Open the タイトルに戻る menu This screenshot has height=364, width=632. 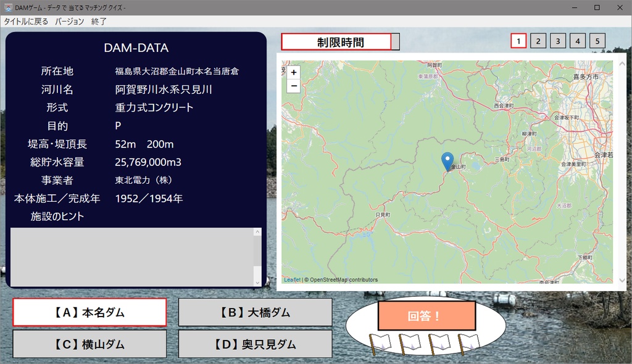click(25, 20)
